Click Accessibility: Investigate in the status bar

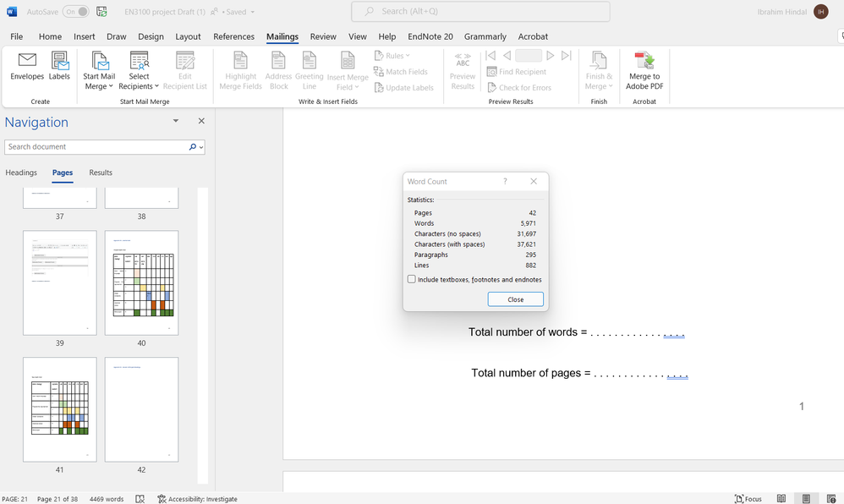click(x=197, y=499)
